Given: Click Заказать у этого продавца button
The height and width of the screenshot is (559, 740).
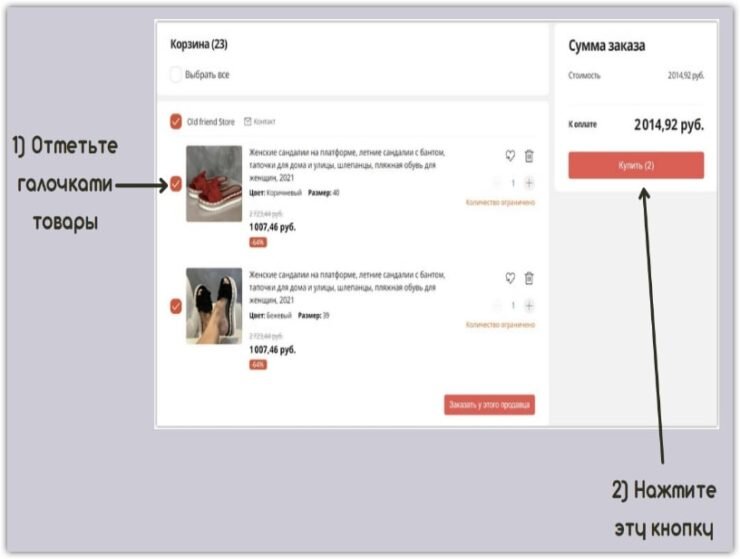Looking at the screenshot, I should click(x=489, y=405).
